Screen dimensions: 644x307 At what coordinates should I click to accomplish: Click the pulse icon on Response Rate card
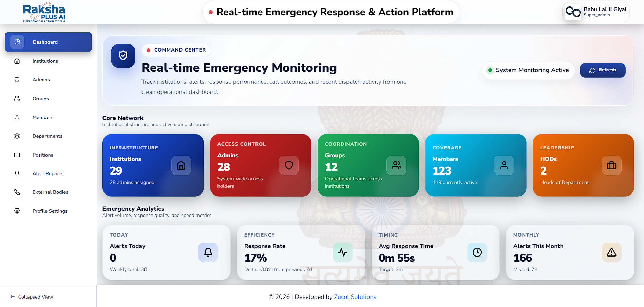[x=343, y=252]
